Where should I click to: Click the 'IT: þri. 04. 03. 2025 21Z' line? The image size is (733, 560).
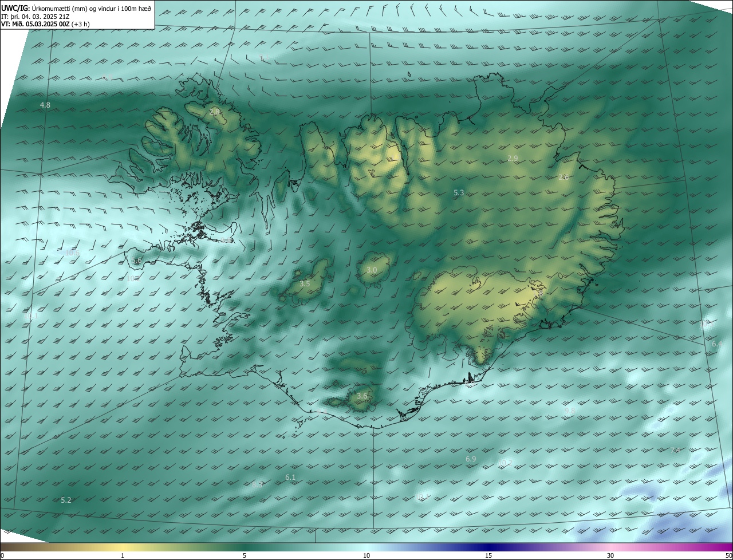click(x=36, y=16)
